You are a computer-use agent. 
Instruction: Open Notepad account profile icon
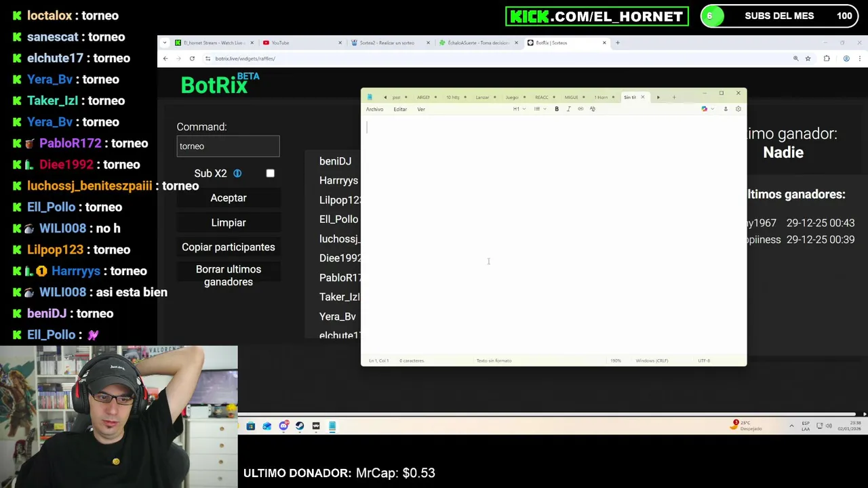[x=726, y=109]
